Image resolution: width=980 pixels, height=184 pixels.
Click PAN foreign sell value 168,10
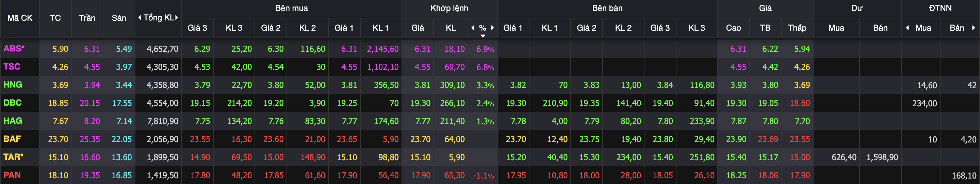[964, 175]
